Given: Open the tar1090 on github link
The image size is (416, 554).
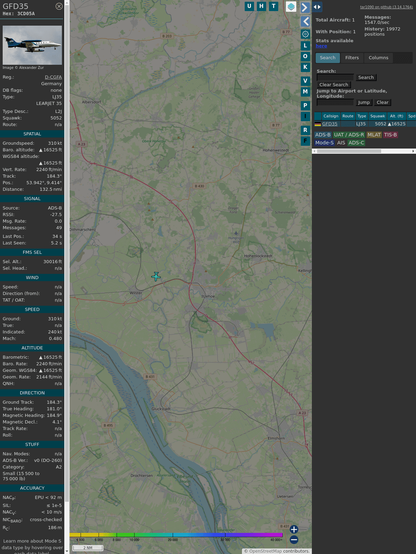Looking at the screenshot, I should [x=386, y=7].
